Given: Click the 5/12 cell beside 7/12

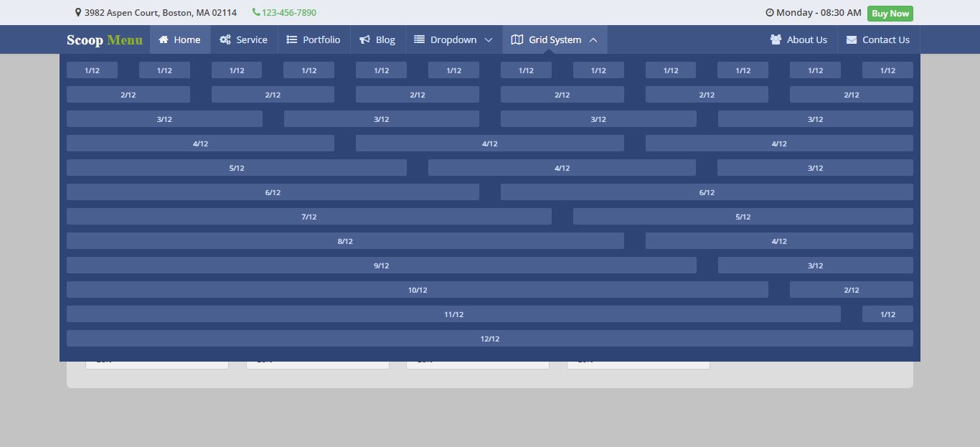Looking at the screenshot, I should tap(743, 217).
